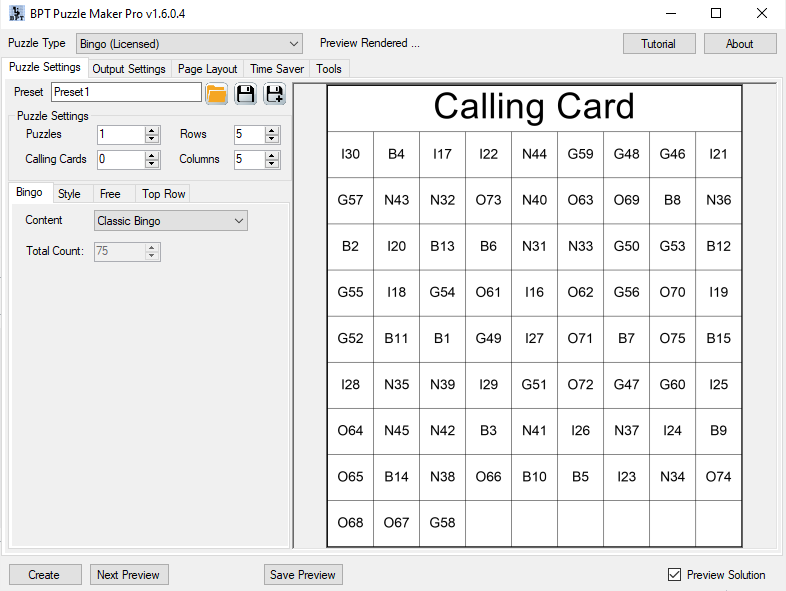Open the Page Layout tab

(x=207, y=69)
